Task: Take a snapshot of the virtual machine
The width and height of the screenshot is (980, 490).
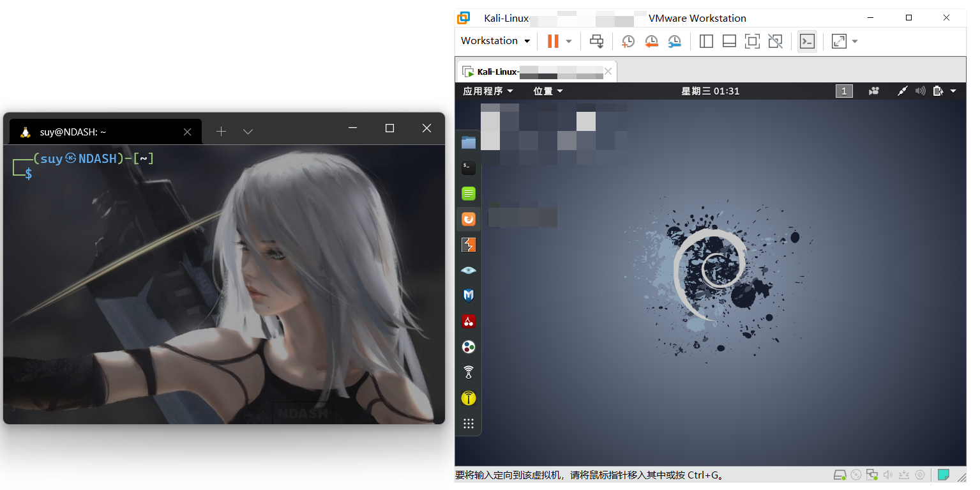Action: point(628,41)
